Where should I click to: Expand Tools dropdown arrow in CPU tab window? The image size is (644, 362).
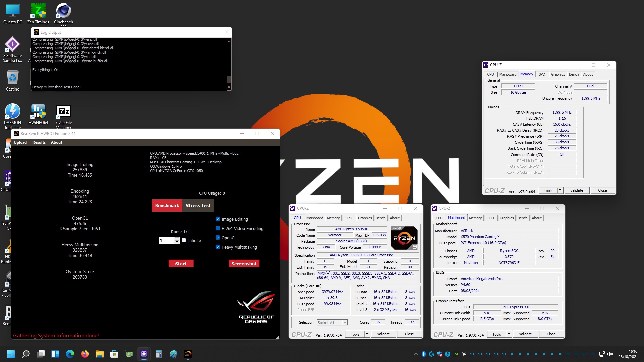367,334
